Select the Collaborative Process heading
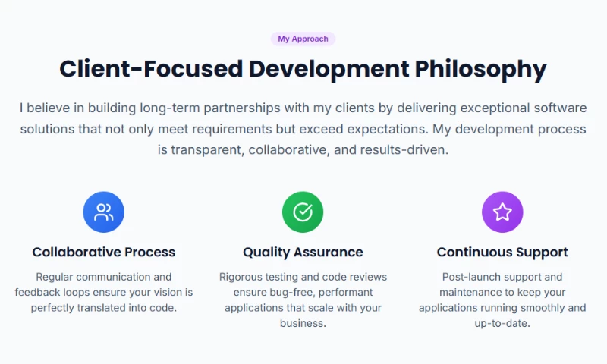Image resolution: width=607 pixels, height=364 pixels. click(103, 252)
